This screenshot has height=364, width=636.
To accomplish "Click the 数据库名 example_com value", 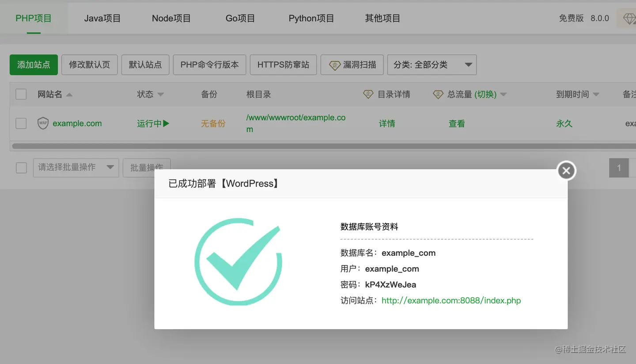I will coord(409,253).
